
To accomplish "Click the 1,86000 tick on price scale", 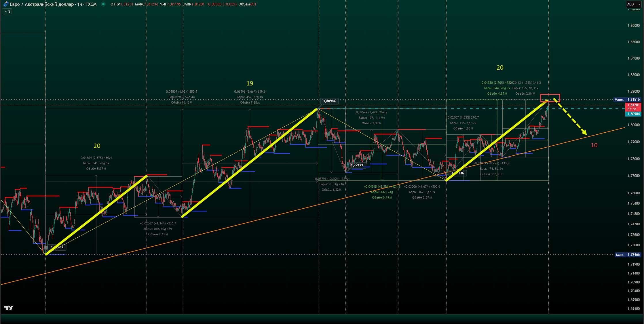I will pyautogui.click(x=633, y=26).
